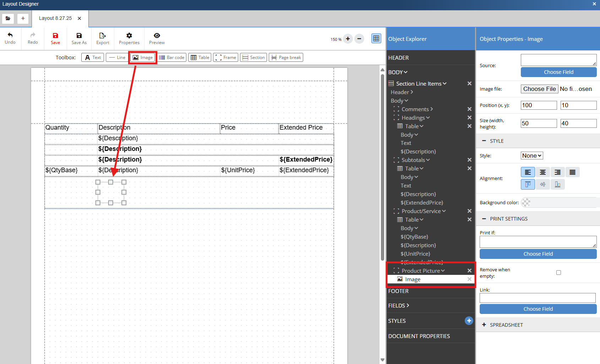Click the zoom in plus button
Screen dimensions: 600x364
coord(348,39)
